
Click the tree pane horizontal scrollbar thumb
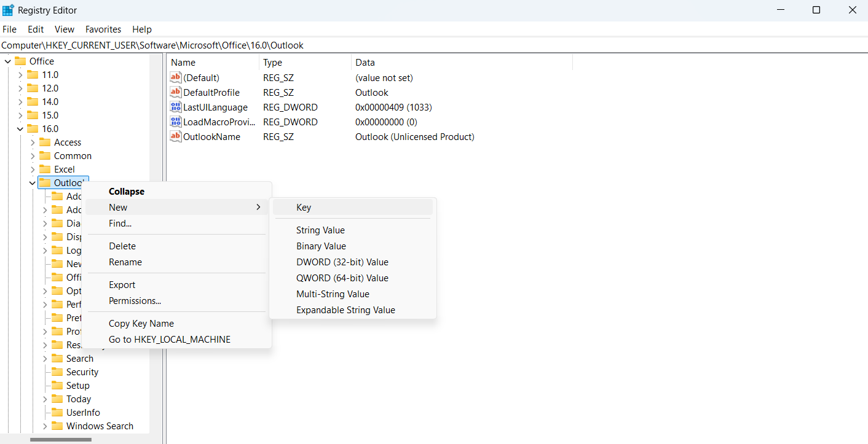(x=60, y=440)
